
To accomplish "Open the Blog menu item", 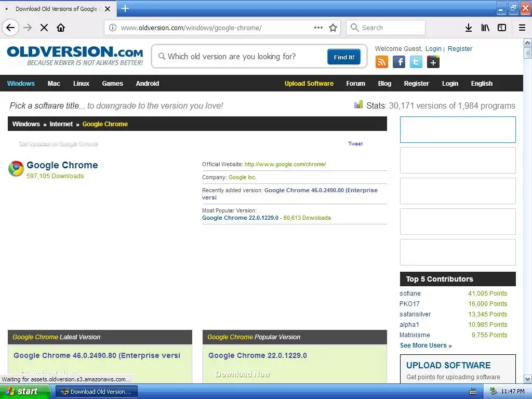I will [384, 84].
